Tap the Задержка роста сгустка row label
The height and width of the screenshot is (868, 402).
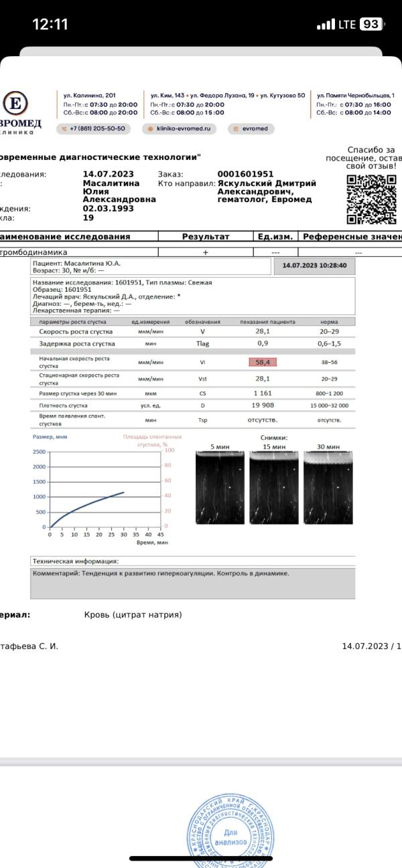click(x=77, y=344)
